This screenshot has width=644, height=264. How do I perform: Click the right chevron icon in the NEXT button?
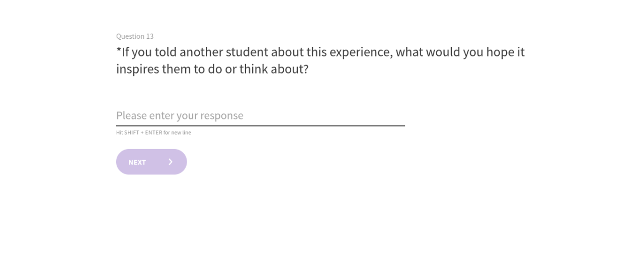[x=171, y=162]
